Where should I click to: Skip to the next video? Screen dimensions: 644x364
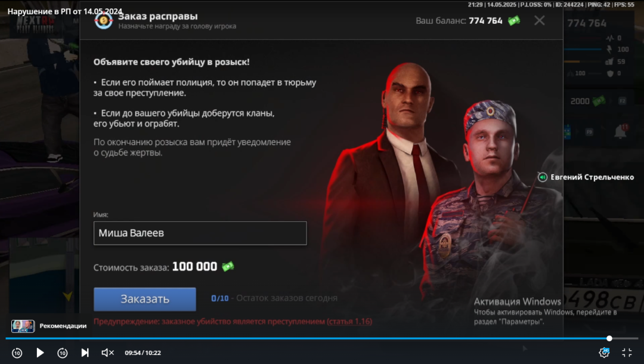[x=85, y=353]
